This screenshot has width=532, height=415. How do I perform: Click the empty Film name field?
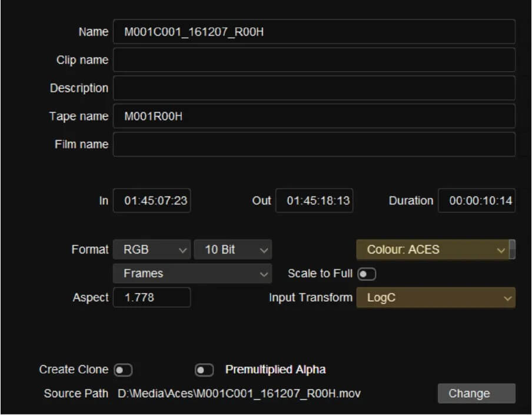coord(314,145)
